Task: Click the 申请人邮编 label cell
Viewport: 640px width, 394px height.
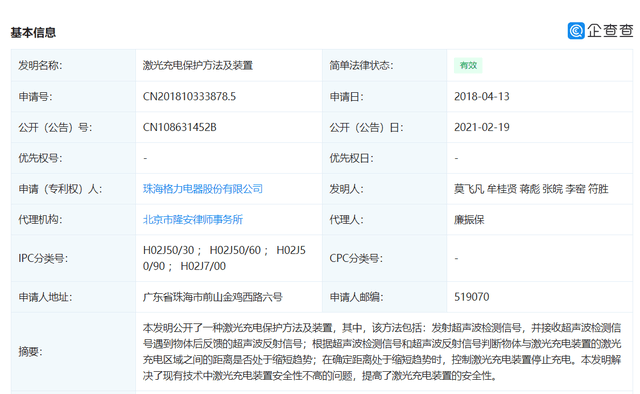Action: click(384, 297)
